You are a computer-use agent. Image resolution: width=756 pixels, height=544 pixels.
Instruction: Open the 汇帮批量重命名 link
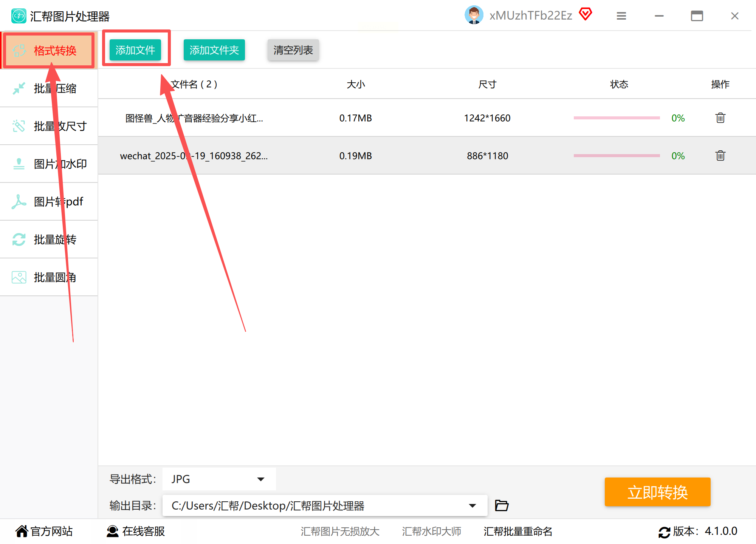517,531
